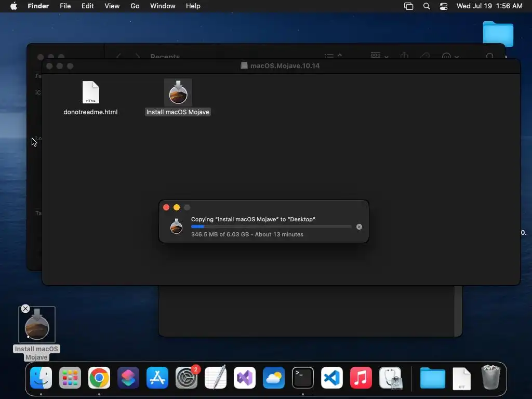Minimize the copy progress window

(177, 207)
